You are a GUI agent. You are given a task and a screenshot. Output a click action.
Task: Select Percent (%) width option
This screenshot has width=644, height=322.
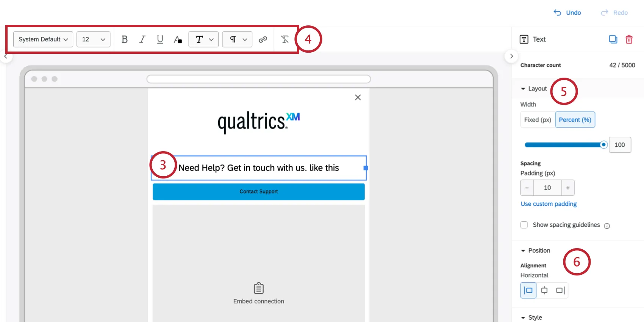[x=575, y=120]
